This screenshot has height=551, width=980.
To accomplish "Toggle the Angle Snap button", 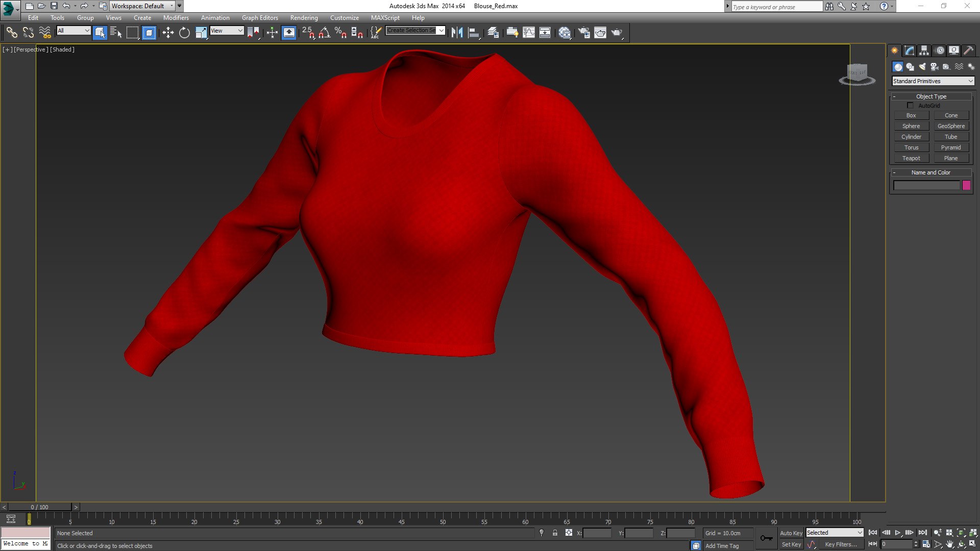I will [x=325, y=33].
